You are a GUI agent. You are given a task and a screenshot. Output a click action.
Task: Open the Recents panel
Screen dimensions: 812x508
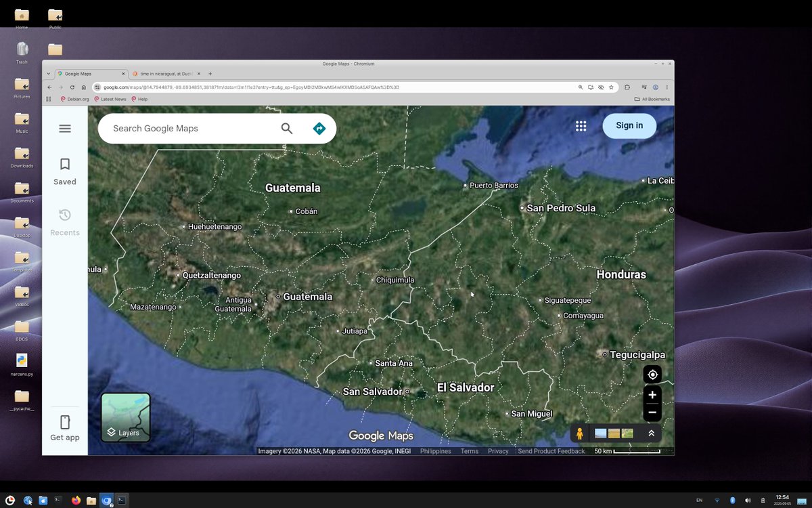(x=65, y=222)
